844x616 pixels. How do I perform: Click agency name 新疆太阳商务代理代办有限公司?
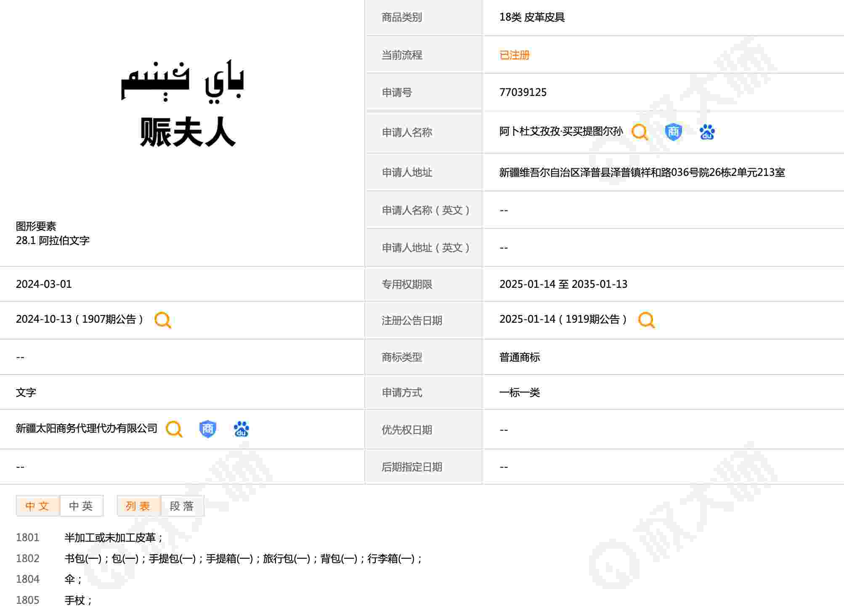[x=86, y=428]
